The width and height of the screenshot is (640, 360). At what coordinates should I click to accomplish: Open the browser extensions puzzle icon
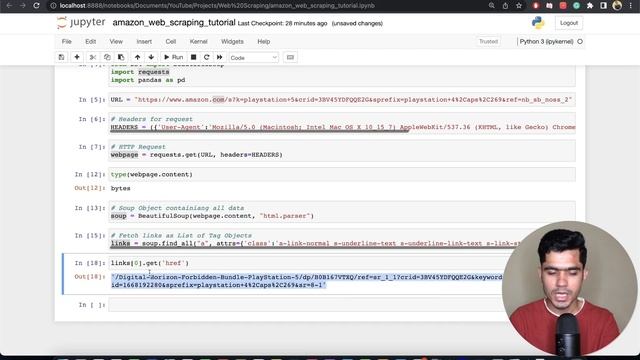click(590, 6)
